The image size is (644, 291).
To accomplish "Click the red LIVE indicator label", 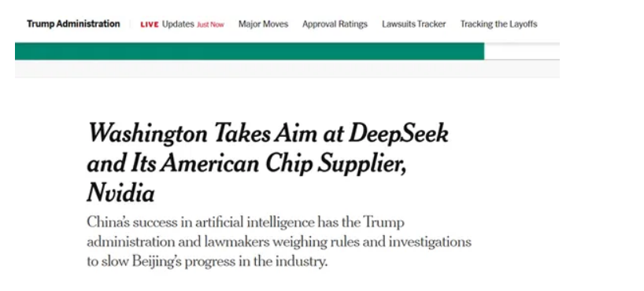I will click(x=150, y=24).
